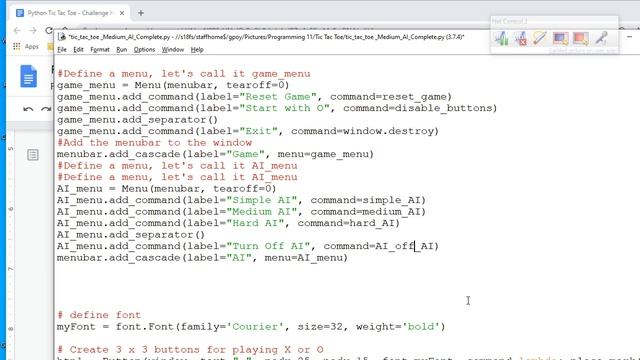The image size is (640, 360).
Task: Click the 'Courier' string in myFont line
Action: (x=256, y=327)
